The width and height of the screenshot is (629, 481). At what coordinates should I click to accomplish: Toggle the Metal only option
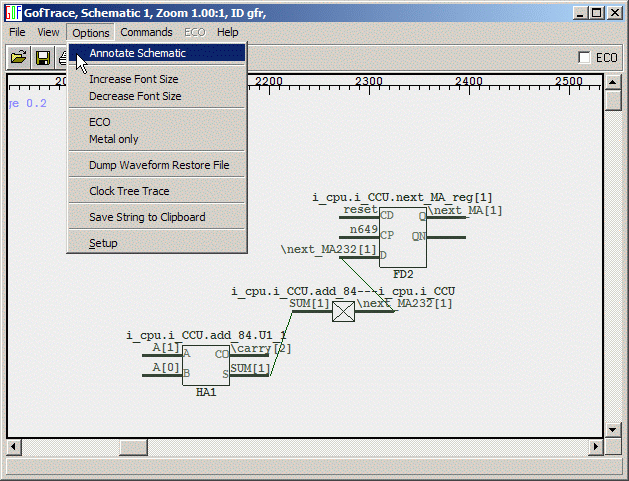pyautogui.click(x=114, y=139)
